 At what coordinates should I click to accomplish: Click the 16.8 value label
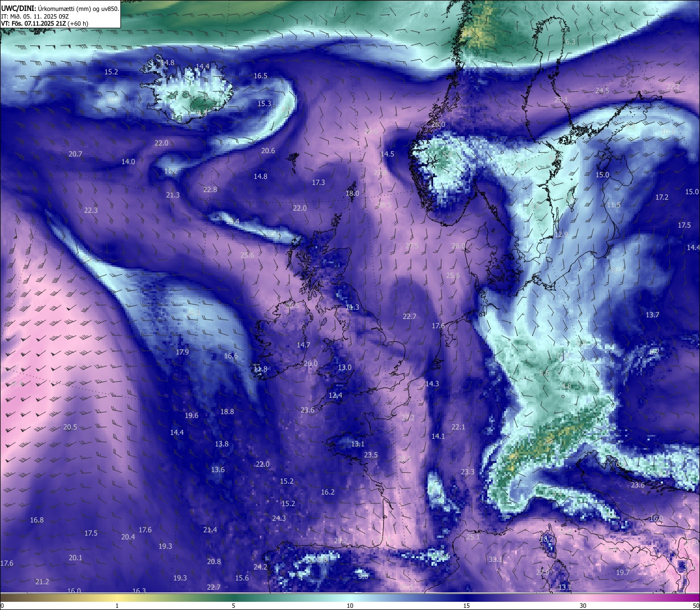(x=37, y=520)
